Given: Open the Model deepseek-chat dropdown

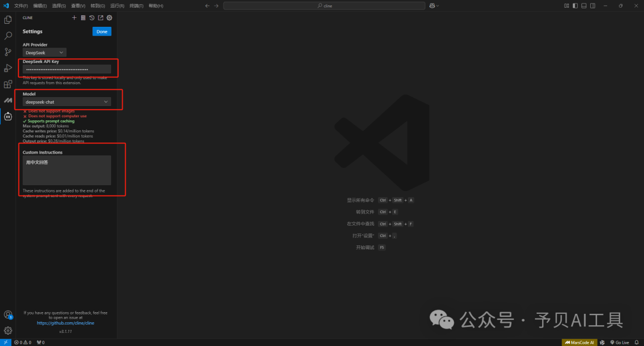Looking at the screenshot, I should tap(67, 102).
